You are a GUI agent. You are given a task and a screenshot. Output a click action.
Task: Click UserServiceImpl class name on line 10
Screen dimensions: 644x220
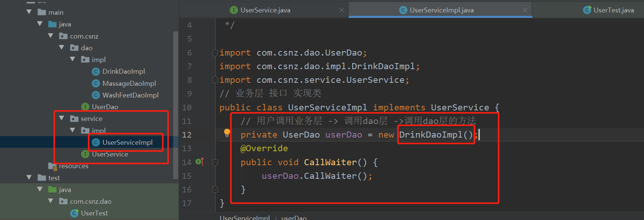pos(327,108)
